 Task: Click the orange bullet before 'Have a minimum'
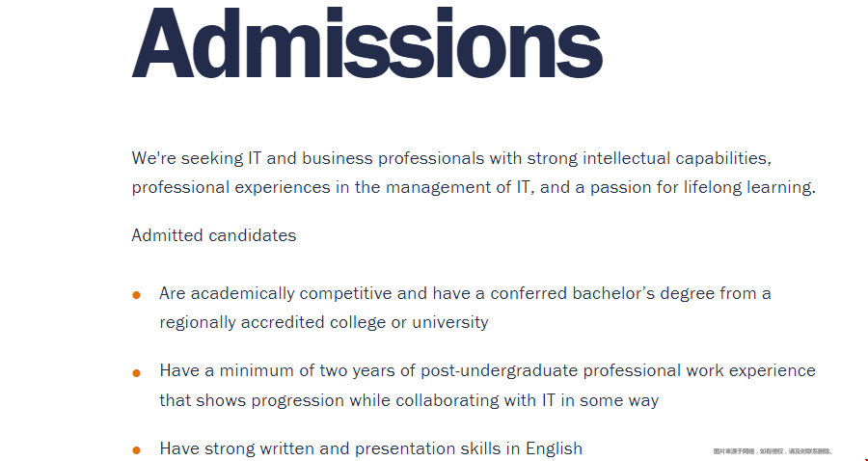[136, 373]
